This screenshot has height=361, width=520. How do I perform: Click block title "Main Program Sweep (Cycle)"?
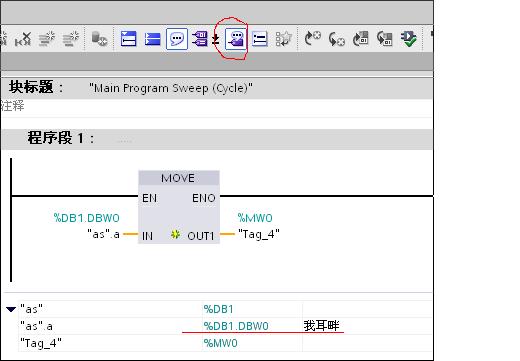tap(171, 88)
